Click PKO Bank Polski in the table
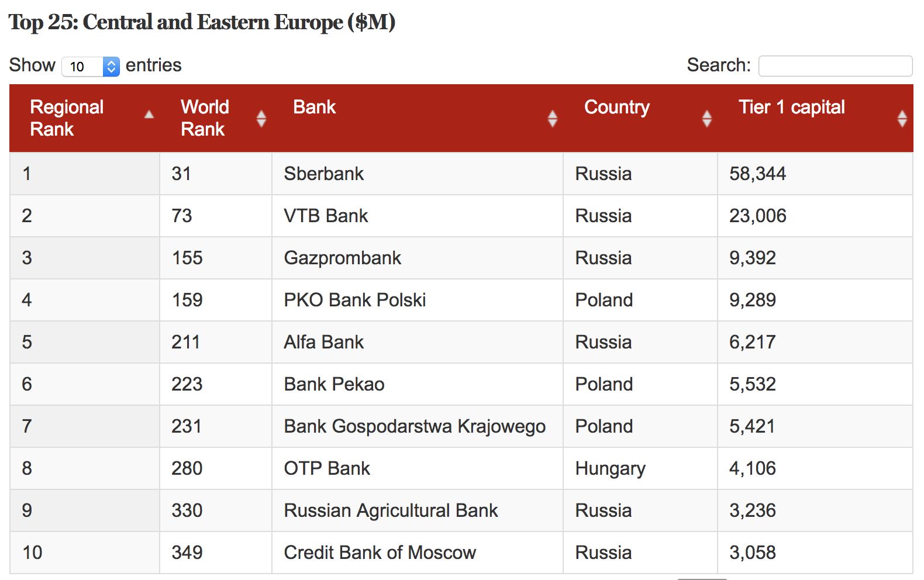924x580 pixels. coord(355,300)
